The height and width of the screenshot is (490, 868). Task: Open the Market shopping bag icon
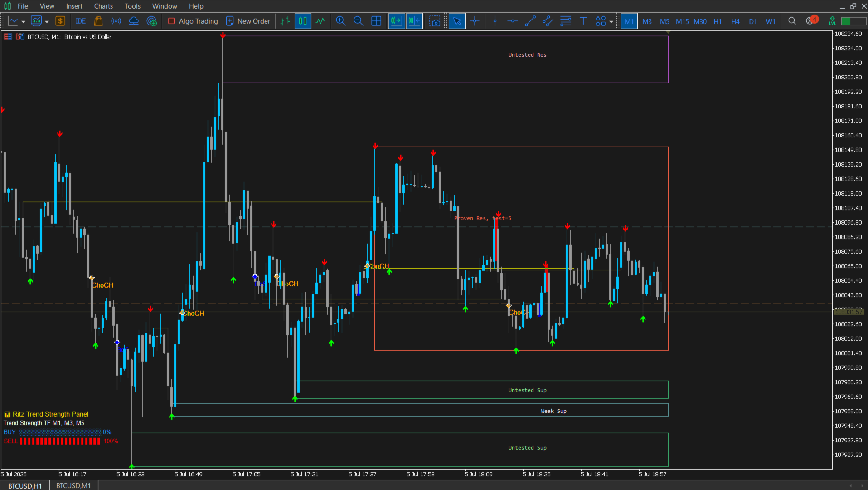pyautogui.click(x=98, y=21)
